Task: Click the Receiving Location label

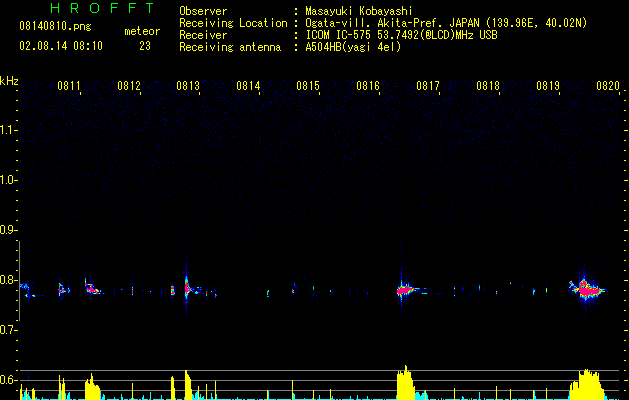Action: coord(233,23)
